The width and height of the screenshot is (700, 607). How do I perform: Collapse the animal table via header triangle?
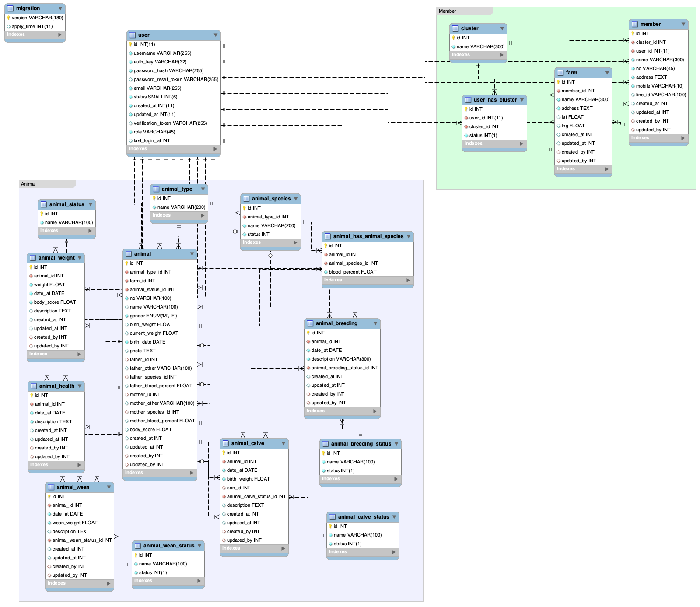tap(192, 254)
